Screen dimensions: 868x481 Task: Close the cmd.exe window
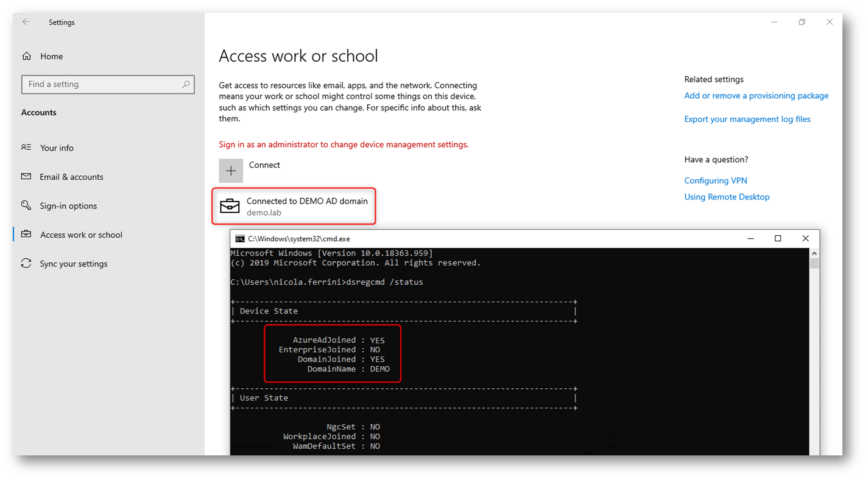click(x=805, y=238)
